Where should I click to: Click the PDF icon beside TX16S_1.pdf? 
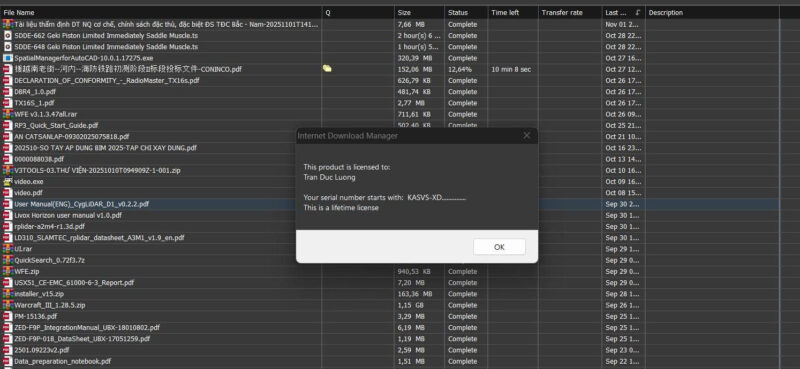pyautogui.click(x=8, y=103)
